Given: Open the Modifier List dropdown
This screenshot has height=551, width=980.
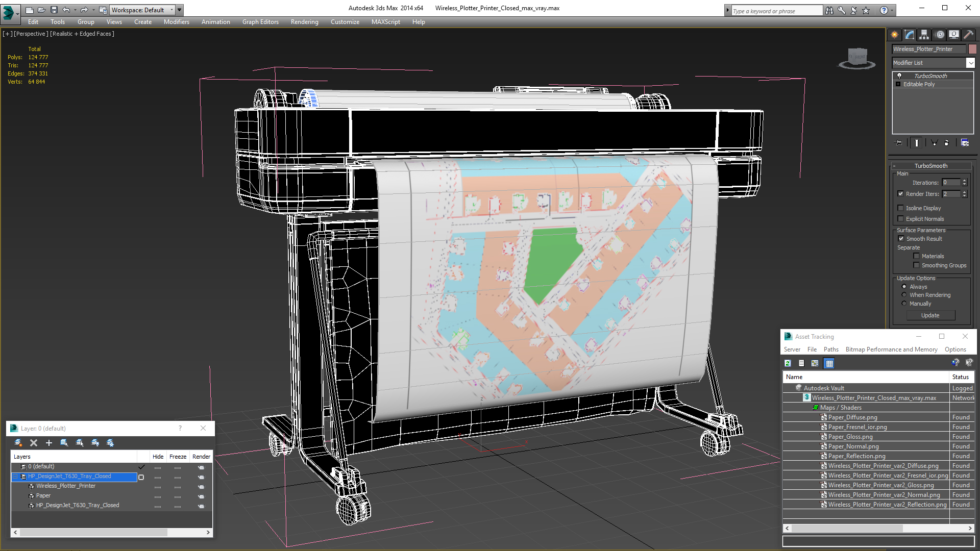Looking at the screenshot, I should point(970,63).
